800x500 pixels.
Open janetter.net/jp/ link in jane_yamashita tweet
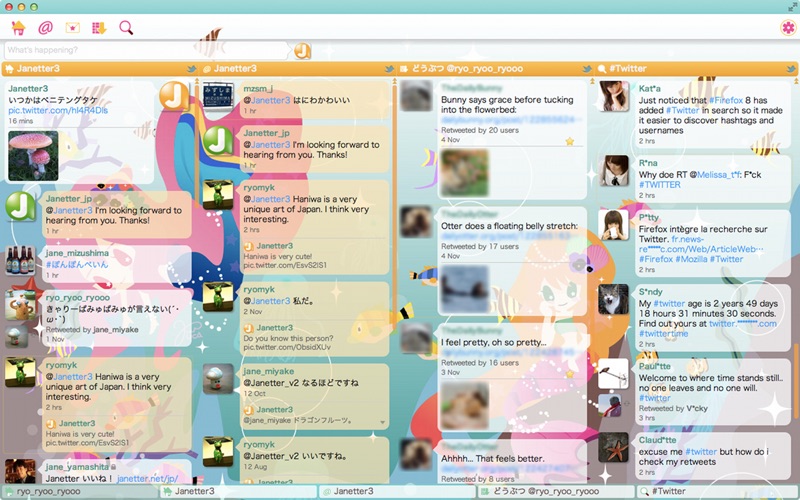(x=147, y=479)
